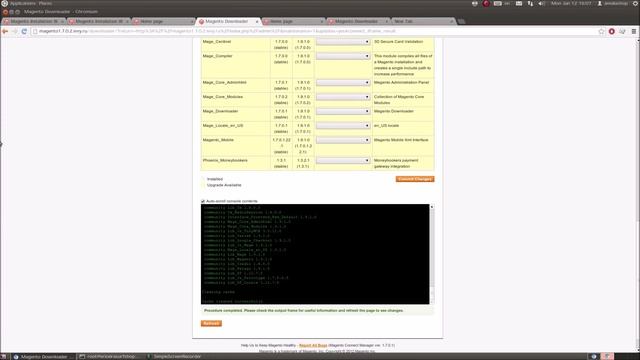
Task: Click the Mage_Core_Modules package name
Action: coord(223,97)
